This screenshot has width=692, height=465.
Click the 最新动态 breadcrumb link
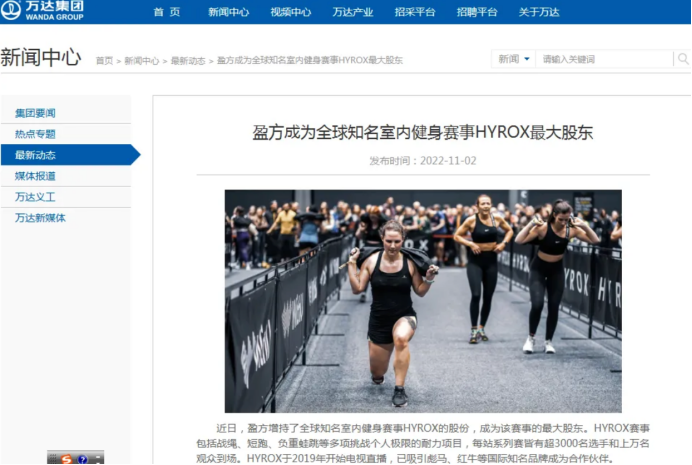point(188,60)
